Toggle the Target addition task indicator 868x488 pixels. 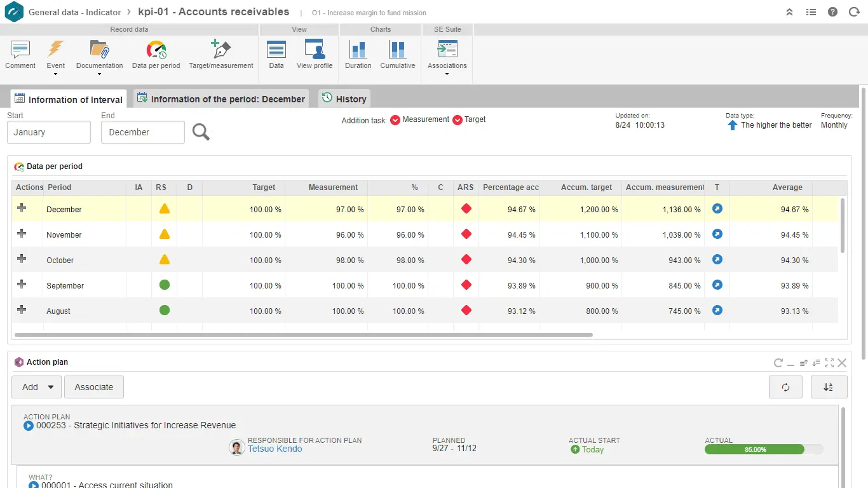(458, 120)
